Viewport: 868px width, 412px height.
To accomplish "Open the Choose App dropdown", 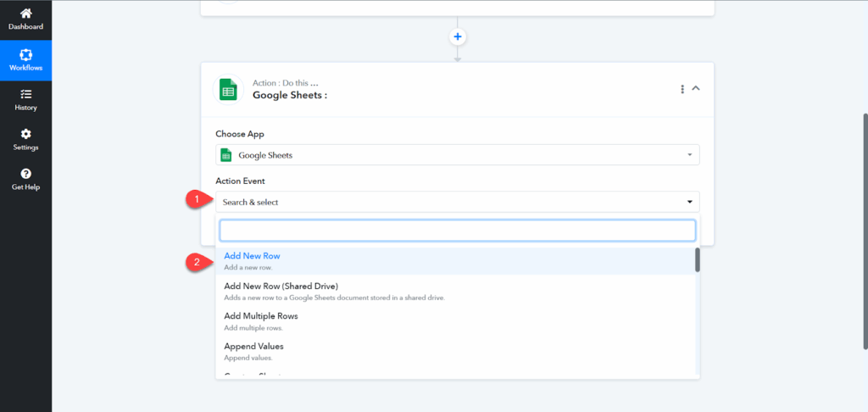I will point(457,155).
